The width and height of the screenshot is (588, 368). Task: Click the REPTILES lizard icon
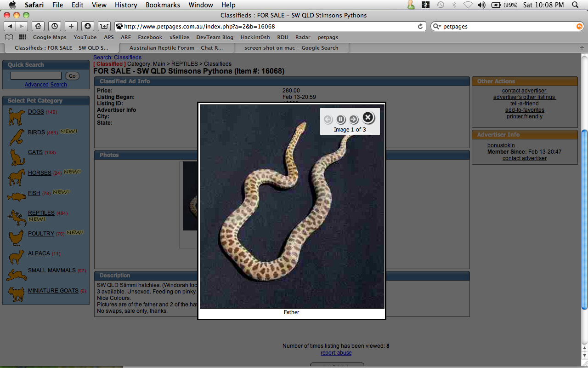(x=17, y=218)
